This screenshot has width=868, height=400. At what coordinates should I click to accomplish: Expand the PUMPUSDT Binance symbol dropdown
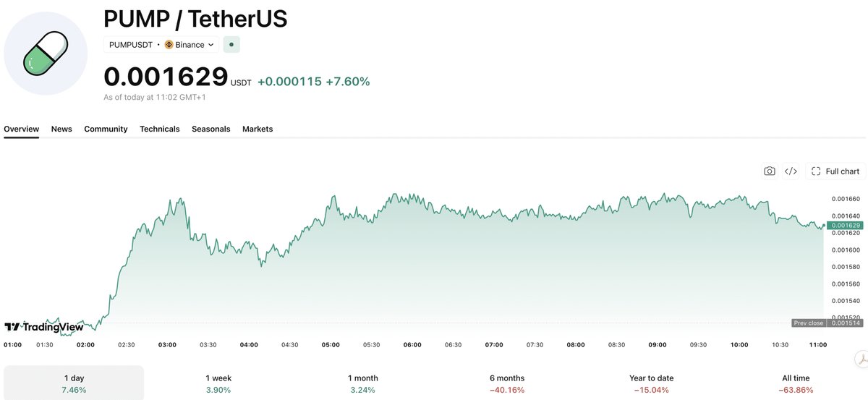coord(161,45)
